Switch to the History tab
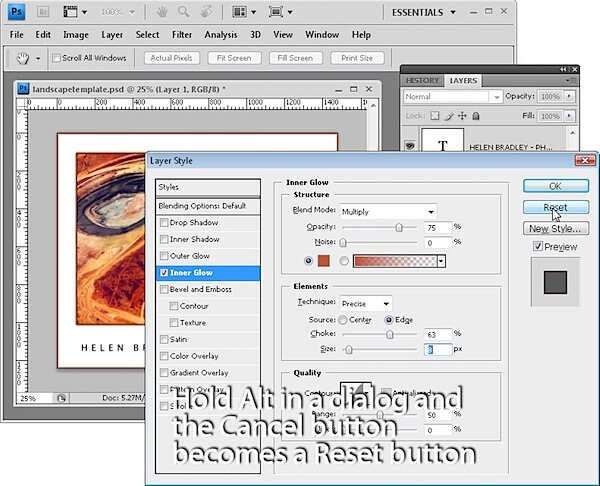The width and height of the screenshot is (600, 486). 422,81
